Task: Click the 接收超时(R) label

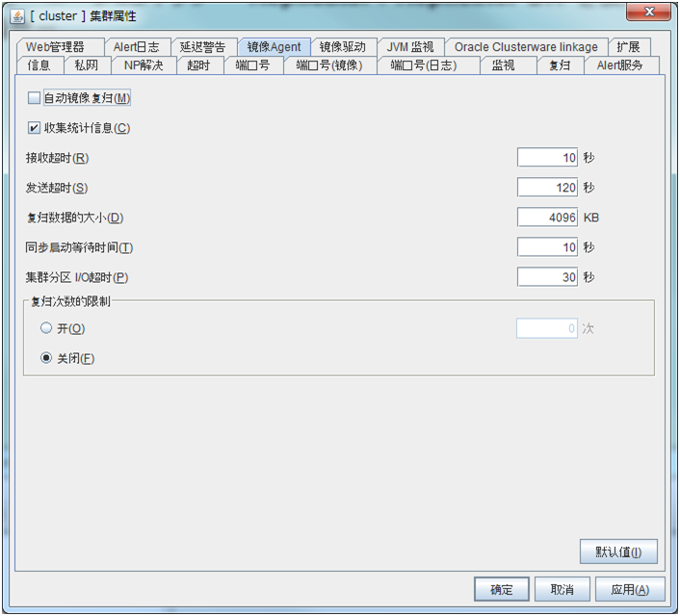Action: [57, 158]
